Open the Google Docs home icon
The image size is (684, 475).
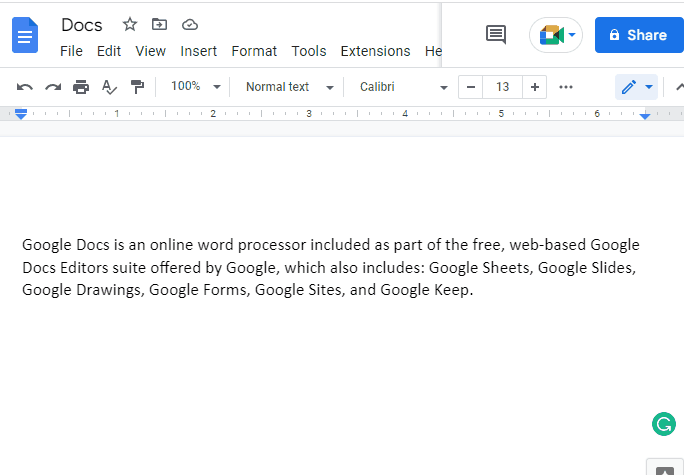pyautogui.click(x=25, y=35)
